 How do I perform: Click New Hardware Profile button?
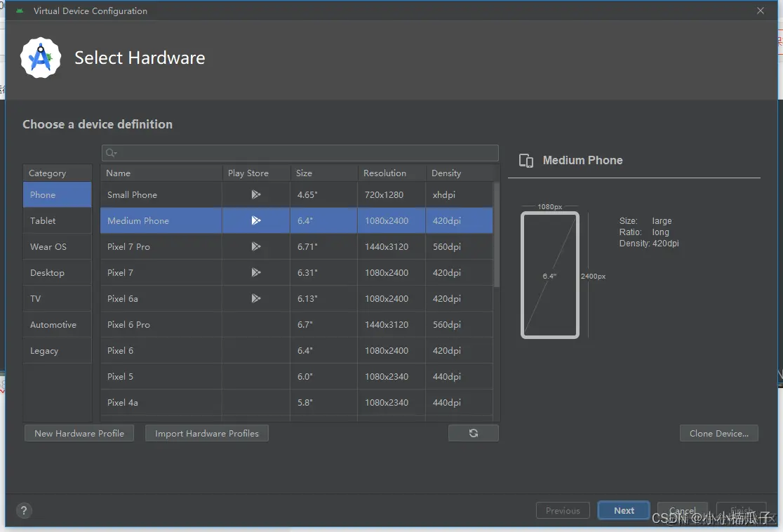(x=79, y=433)
